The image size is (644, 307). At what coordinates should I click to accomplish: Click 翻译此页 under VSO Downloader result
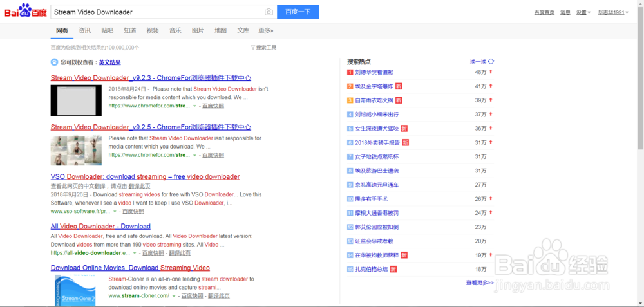(139, 187)
